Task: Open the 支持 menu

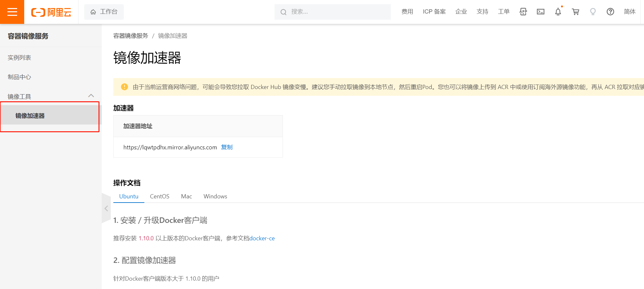Action: click(482, 12)
